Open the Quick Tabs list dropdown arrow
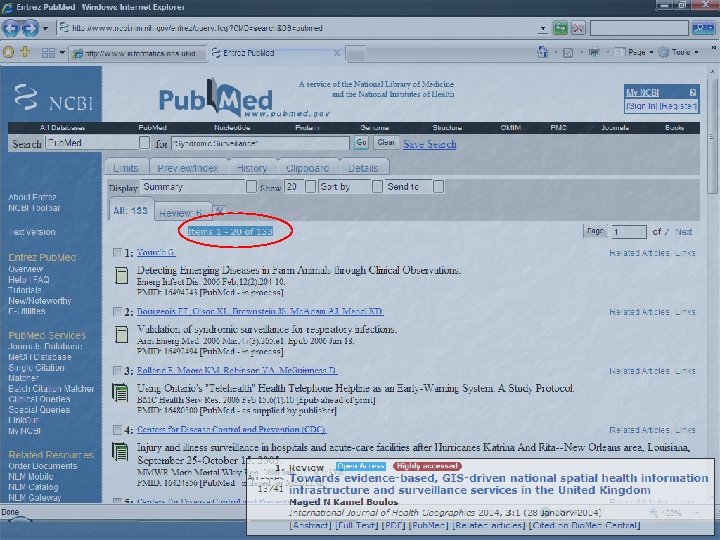The image size is (720, 540). [x=62, y=53]
